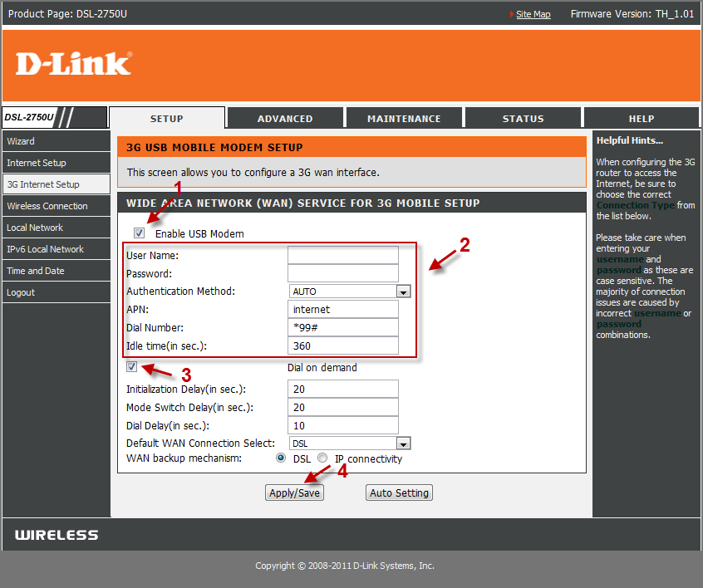703x588 pixels.
Task: Select 3G Internet Setup sidebar item
Action: (57, 184)
